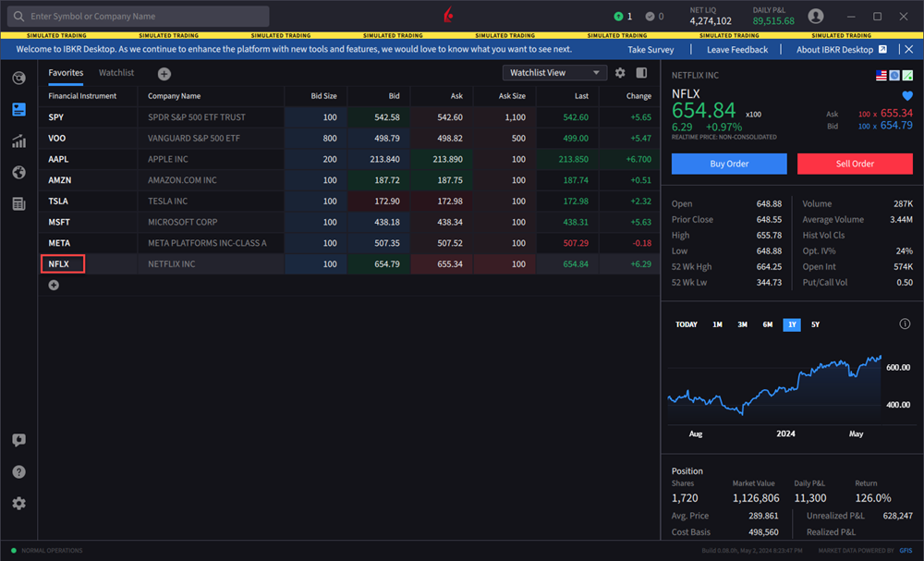Toggle the side panel layout icon
Screen dimensions: 924x561
click(642, 72)
